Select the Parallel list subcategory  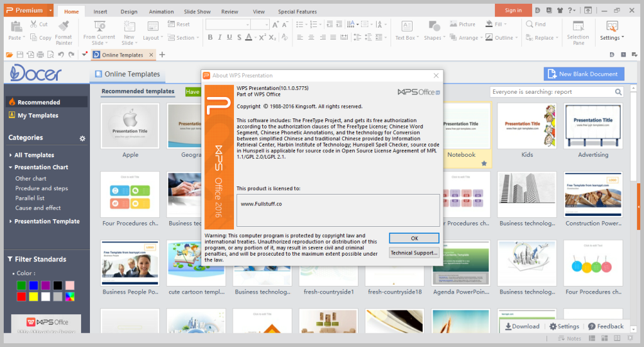(x=30, y=198)
